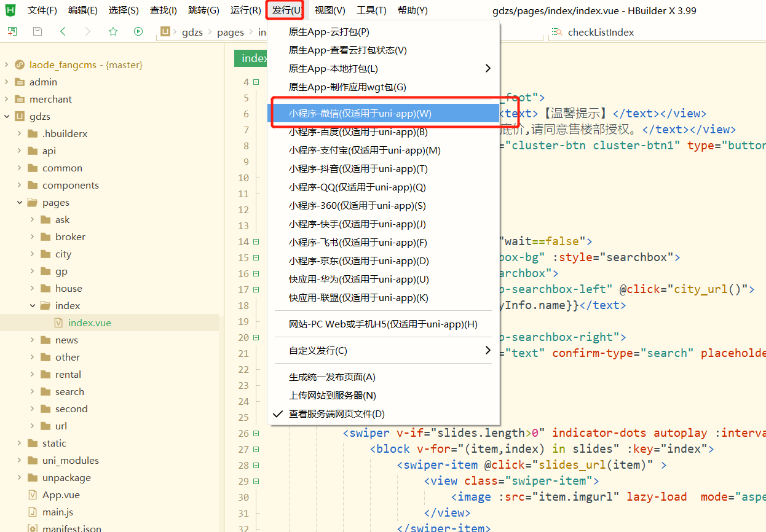
Task: Collapse the gdzs project node
Action: click(7, 116)
